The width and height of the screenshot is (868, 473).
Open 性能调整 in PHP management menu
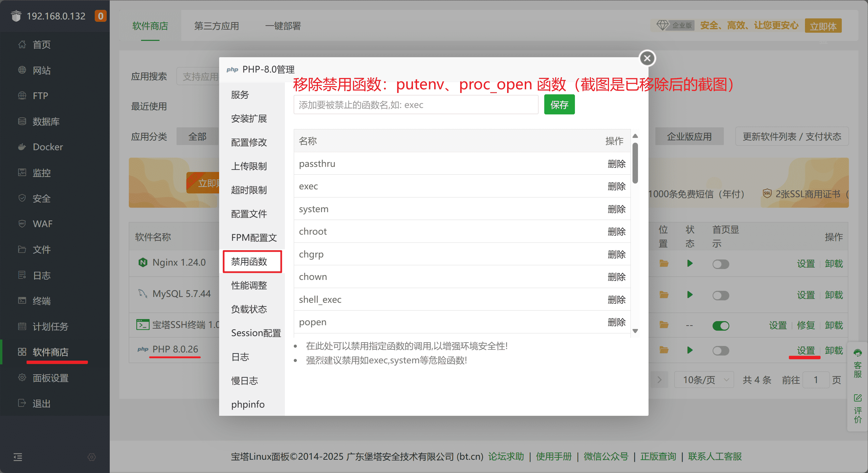pyautogui.click(x=249, y=285)
